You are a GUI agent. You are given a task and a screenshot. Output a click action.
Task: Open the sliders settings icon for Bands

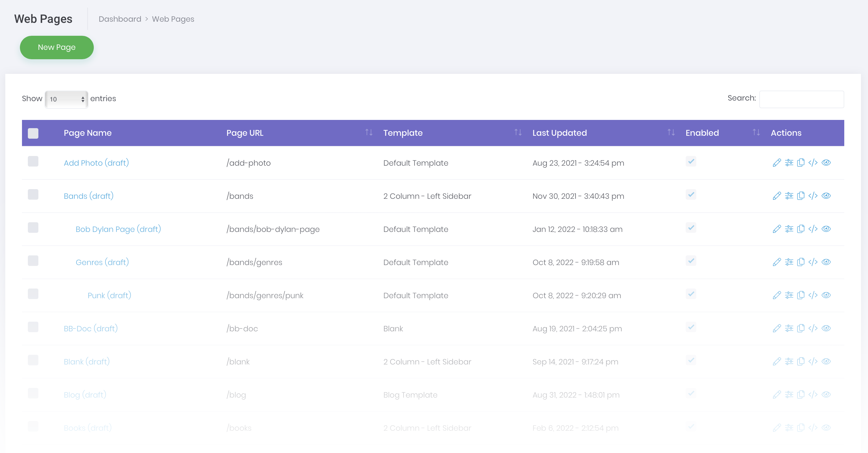click(x=789, y=196)
